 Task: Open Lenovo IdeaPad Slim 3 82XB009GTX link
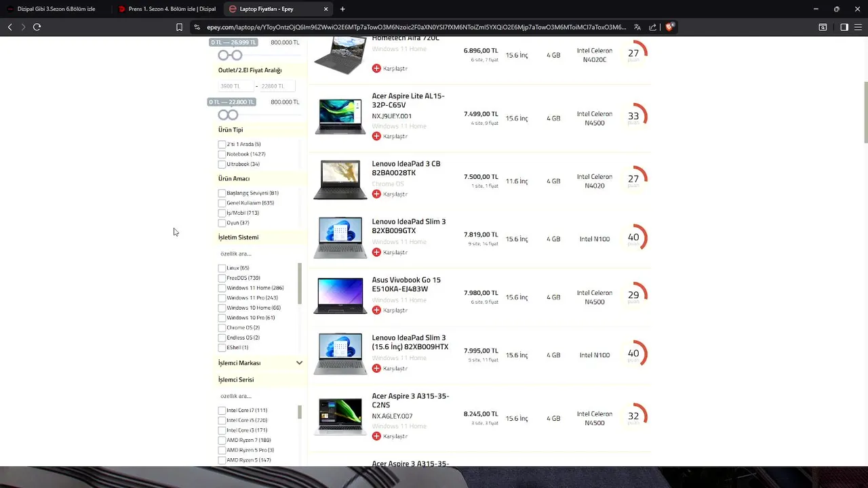coord(409,226)
